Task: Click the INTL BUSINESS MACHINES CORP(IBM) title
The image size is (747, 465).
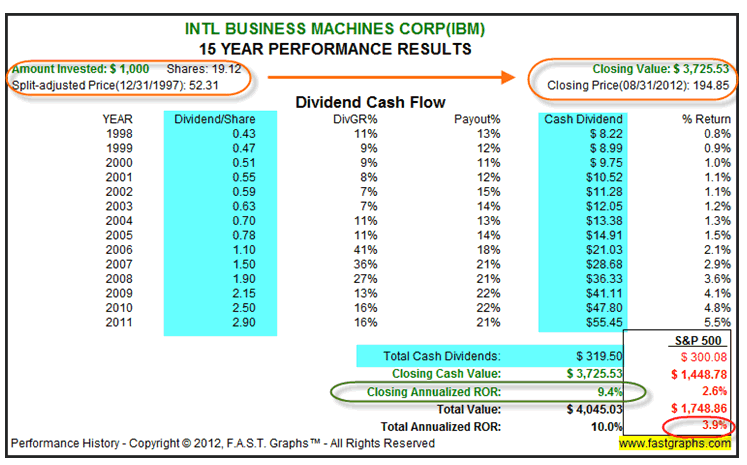Action: point(334,29)
